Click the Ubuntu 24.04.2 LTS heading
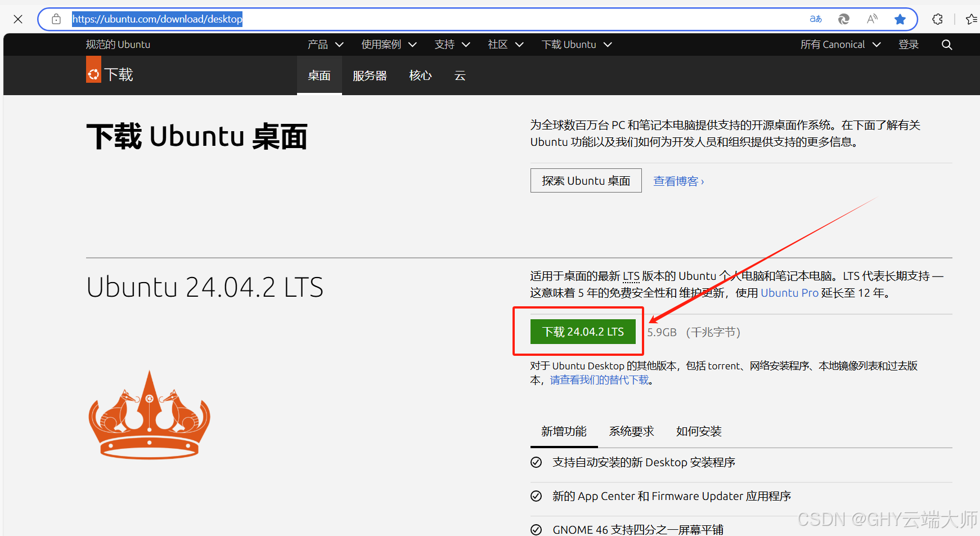The image size is (980, 536). pyautogui.click(x=205, y=287)
